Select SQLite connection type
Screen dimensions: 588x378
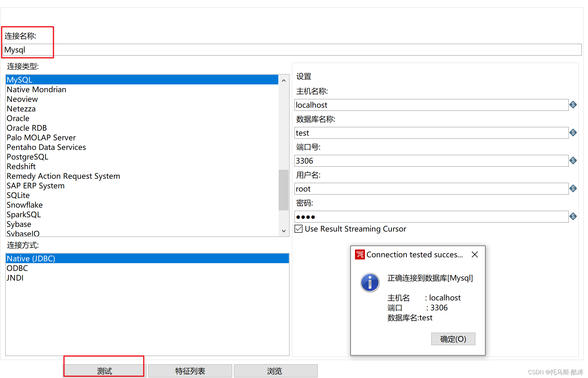142,195
